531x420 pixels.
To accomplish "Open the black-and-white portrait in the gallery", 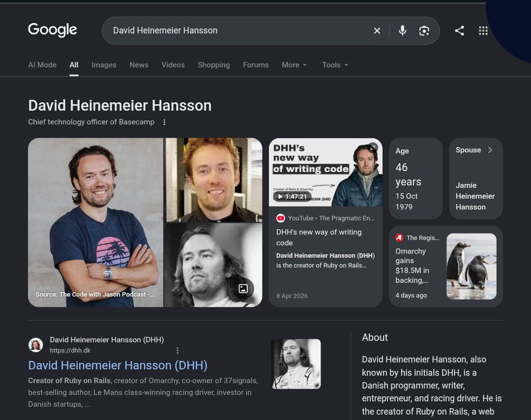I will coord(213,265).
